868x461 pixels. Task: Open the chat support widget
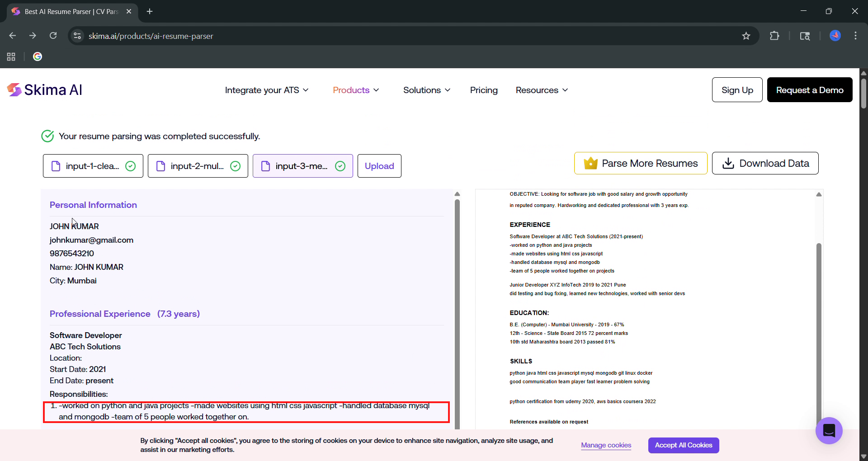(829, 430)
